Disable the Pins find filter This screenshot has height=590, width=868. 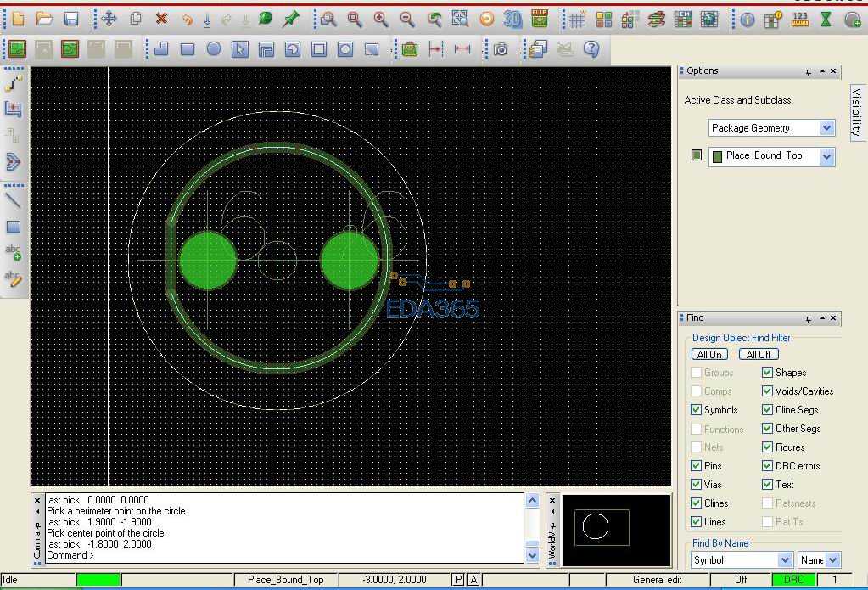[697, 466]
